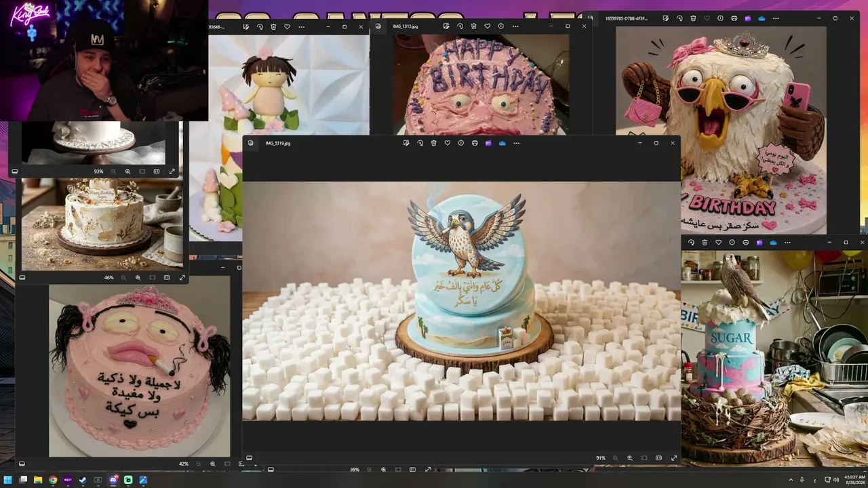
Task: Open Google Chrome from the taskbar
Action: 53,480
